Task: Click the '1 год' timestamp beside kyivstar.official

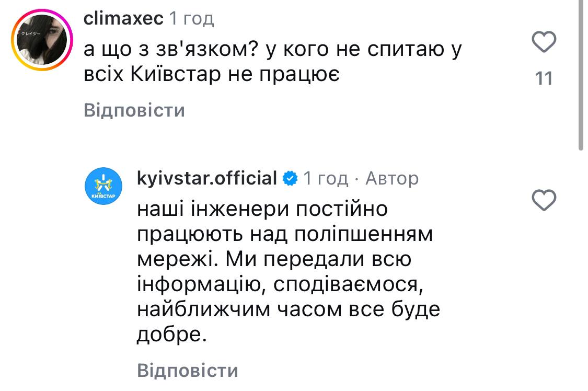Action: click(326, 179)
